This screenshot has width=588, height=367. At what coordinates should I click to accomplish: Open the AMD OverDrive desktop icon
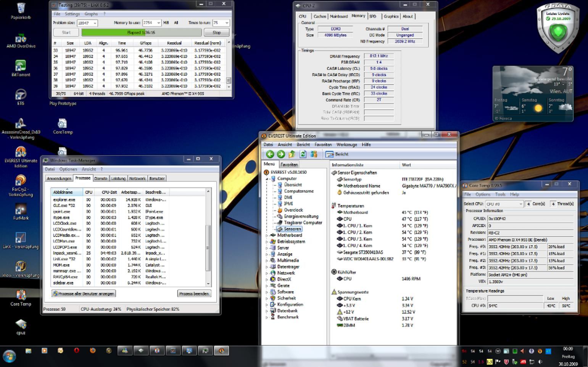click(21, 41)
